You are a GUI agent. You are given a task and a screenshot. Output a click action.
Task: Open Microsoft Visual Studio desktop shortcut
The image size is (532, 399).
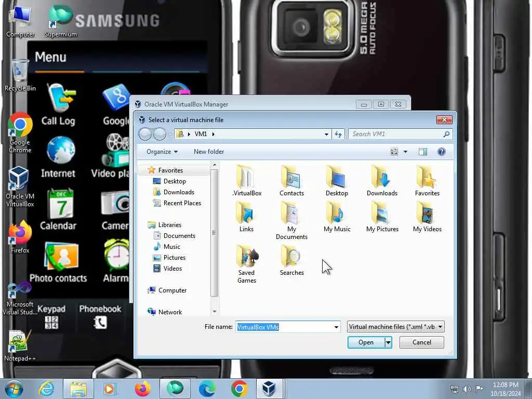pos(20,299)
